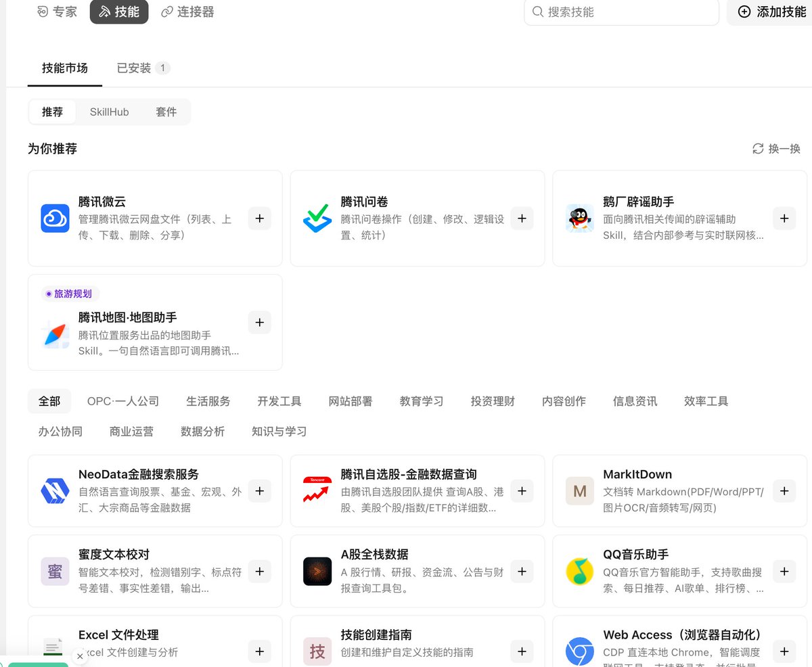Click the QQ音乐助手 icon

click(580, 571)
